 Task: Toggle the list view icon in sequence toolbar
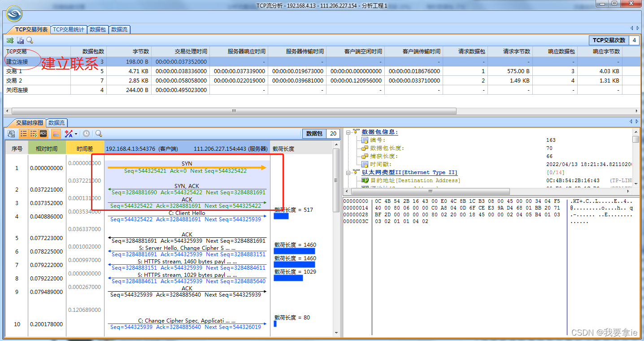[x=23, y=134]
